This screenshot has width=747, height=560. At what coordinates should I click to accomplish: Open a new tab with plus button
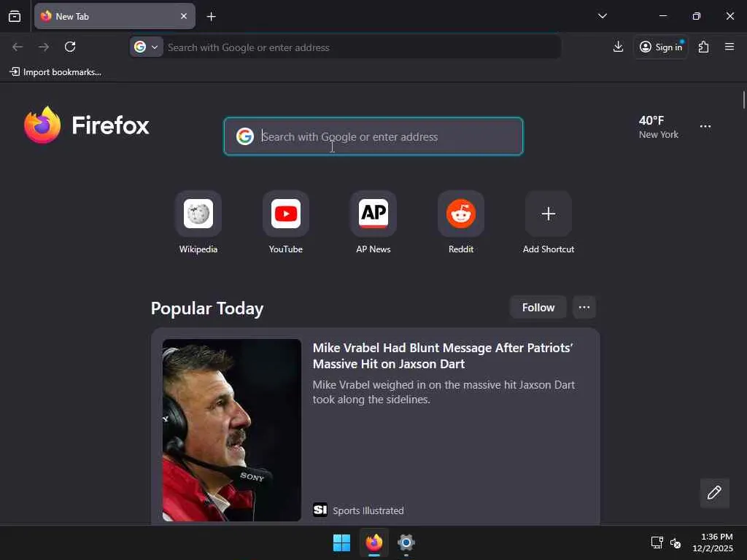tap(211, 17)
